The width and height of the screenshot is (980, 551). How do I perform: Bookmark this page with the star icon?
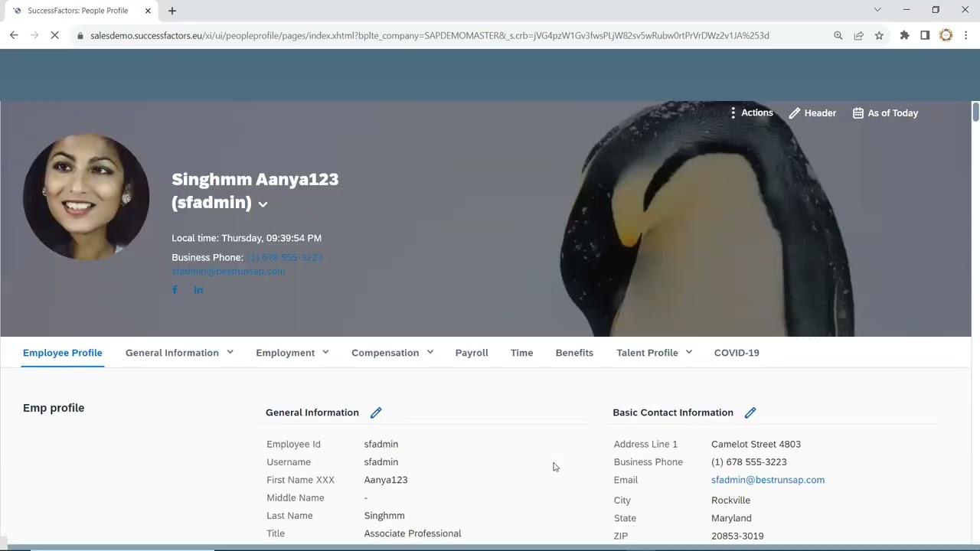[x=879, y=35]
